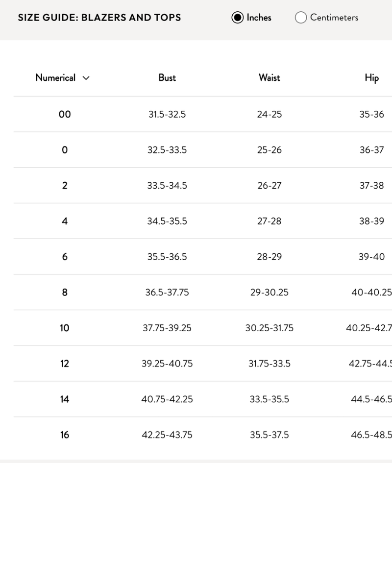Switch units to Centimeters
This screenshot has width=392, height=588.
[301, 18]
